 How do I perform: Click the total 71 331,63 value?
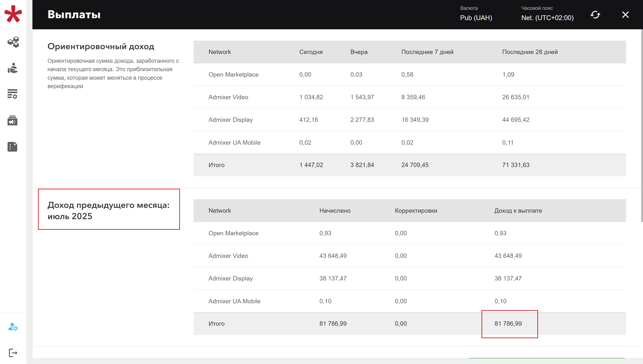[516, 165]
